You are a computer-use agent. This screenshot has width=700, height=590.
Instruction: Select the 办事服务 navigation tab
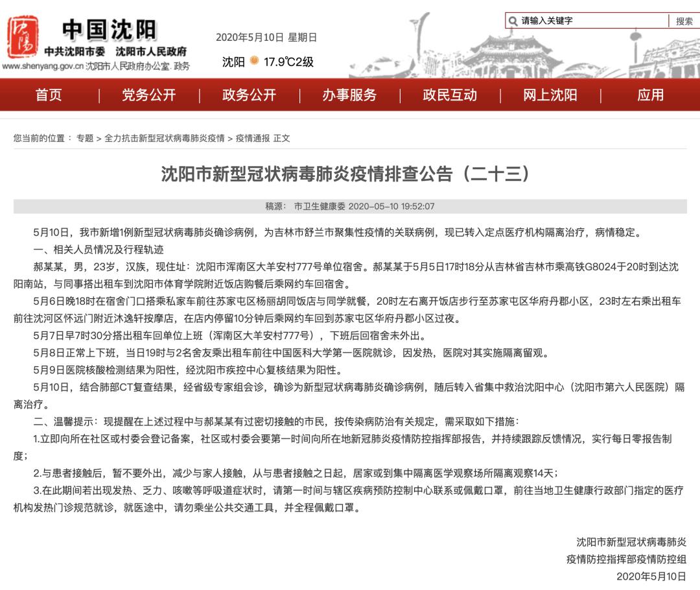pyautogui.click(x=350, y=95)
